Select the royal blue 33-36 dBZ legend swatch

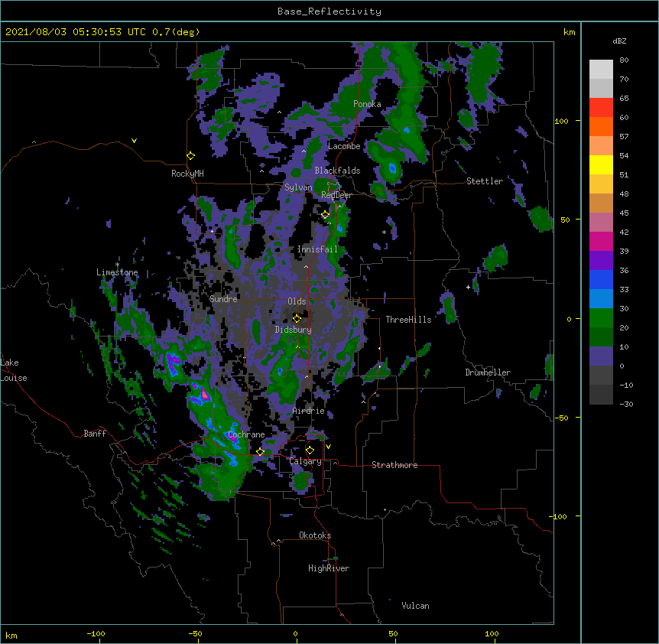601,279
